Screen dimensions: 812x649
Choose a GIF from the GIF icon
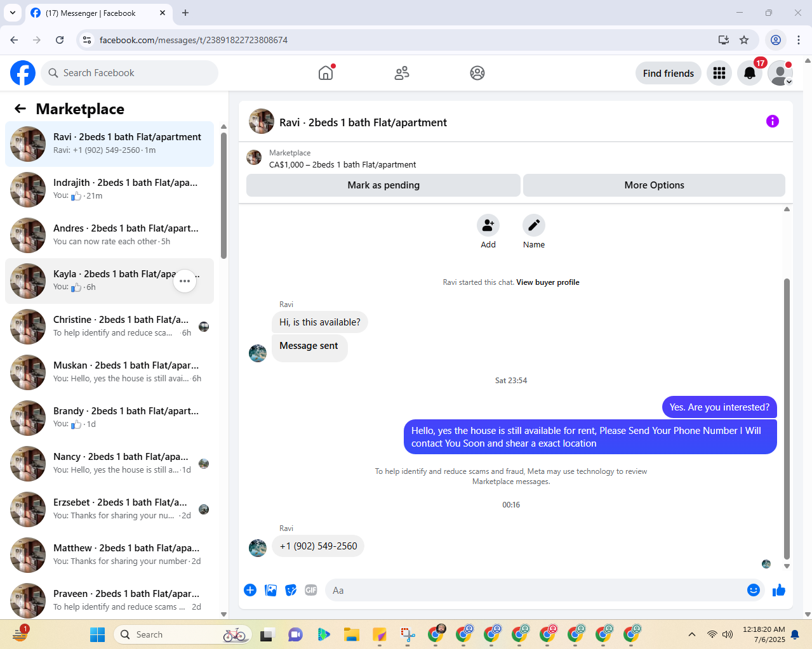tap(311, 590)
